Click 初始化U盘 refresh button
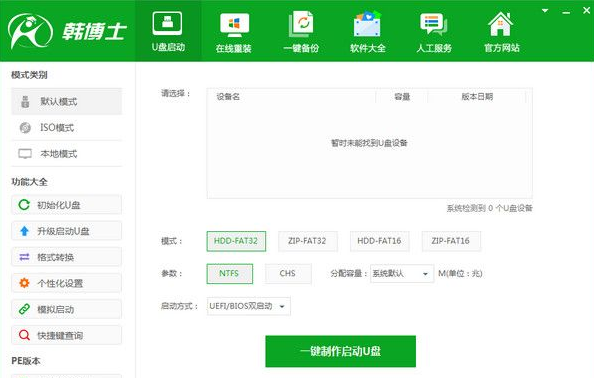Image resolution: width=594 pixels, height=378 pixels. (67, 205)
